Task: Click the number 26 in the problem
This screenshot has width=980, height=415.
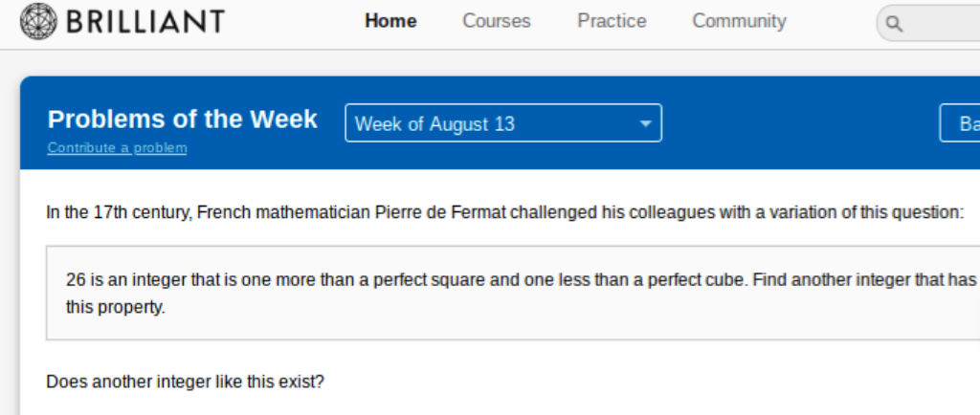Action: [76, 280]
